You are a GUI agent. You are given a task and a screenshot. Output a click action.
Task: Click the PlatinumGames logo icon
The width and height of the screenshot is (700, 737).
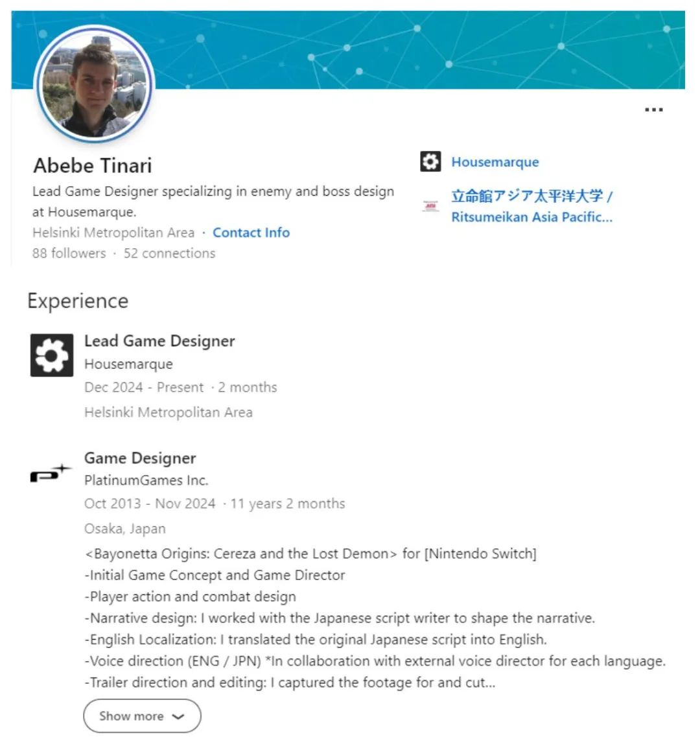pyautogui.click(x=51, y=474)
